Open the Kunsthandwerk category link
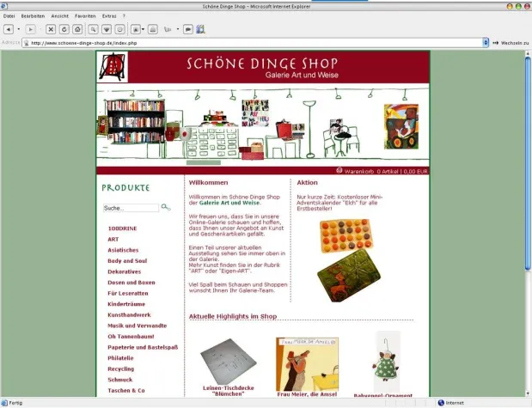Screen dimensions: 532x408 129,315
